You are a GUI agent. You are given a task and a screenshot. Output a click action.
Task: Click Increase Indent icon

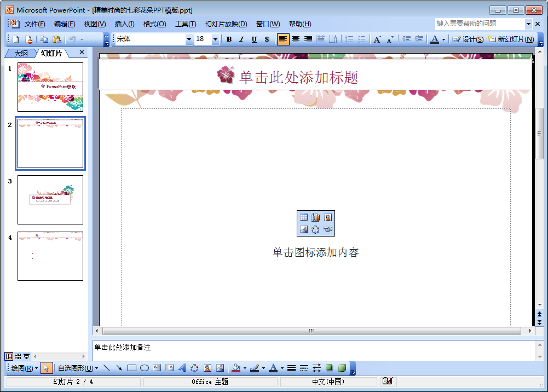click(x=419, y=39)
